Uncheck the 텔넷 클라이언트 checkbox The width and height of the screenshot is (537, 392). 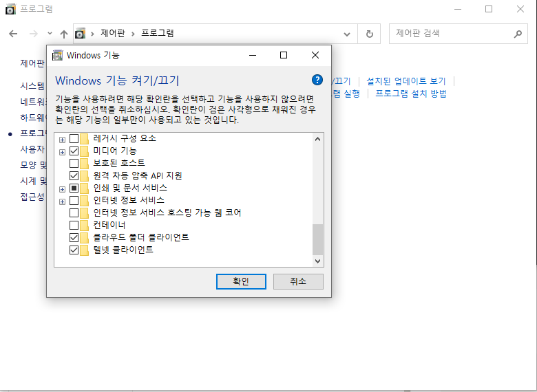point(74,250)
